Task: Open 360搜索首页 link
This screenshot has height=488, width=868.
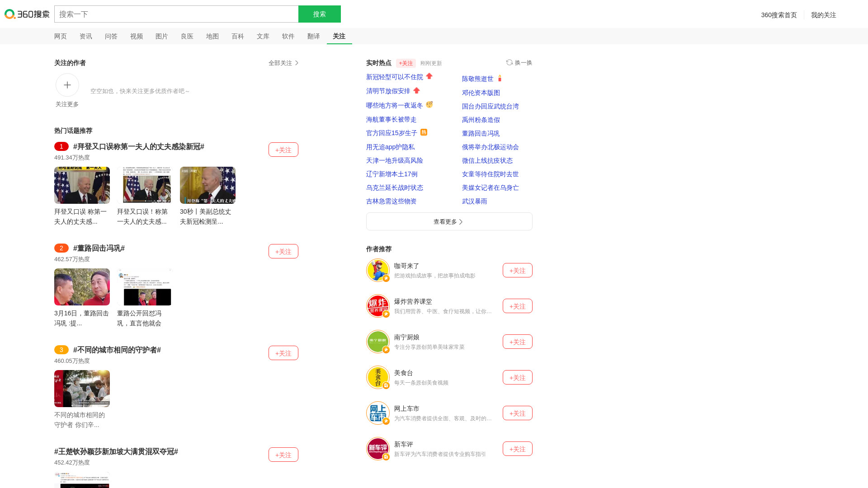Action: [779, 15]
